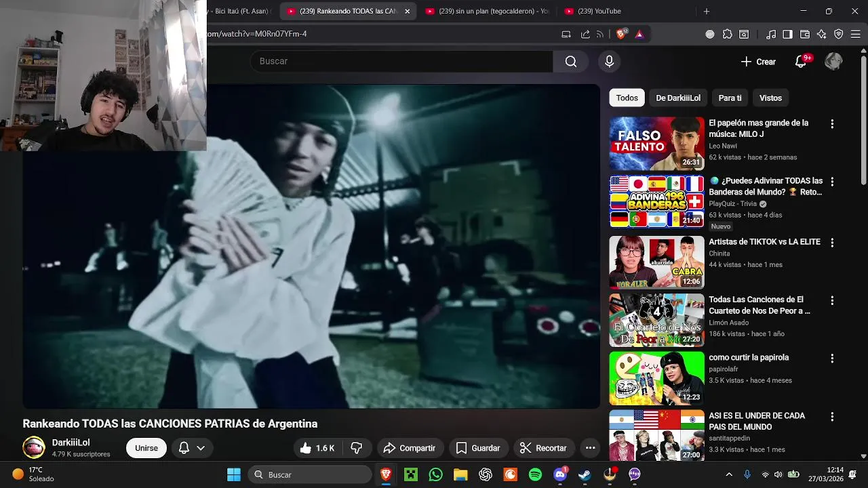868x488 pixels.
Task: Open options for como curtir la papirola
Action: tap(832, 358)
